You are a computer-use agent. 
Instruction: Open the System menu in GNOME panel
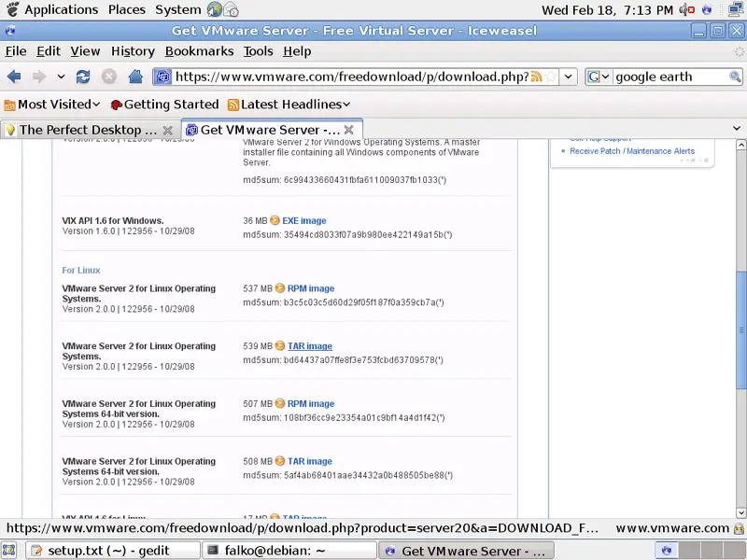tap(178, 9)
